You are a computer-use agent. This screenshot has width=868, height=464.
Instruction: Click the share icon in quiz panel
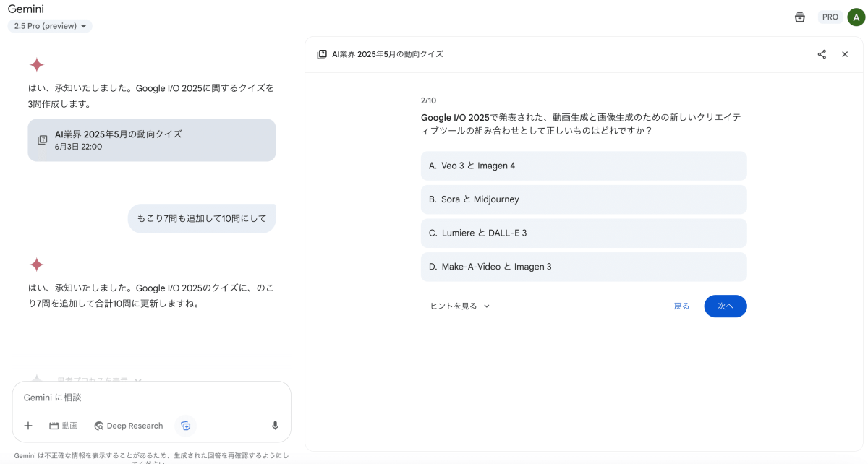pyautogui.click(x=822, y=54)
